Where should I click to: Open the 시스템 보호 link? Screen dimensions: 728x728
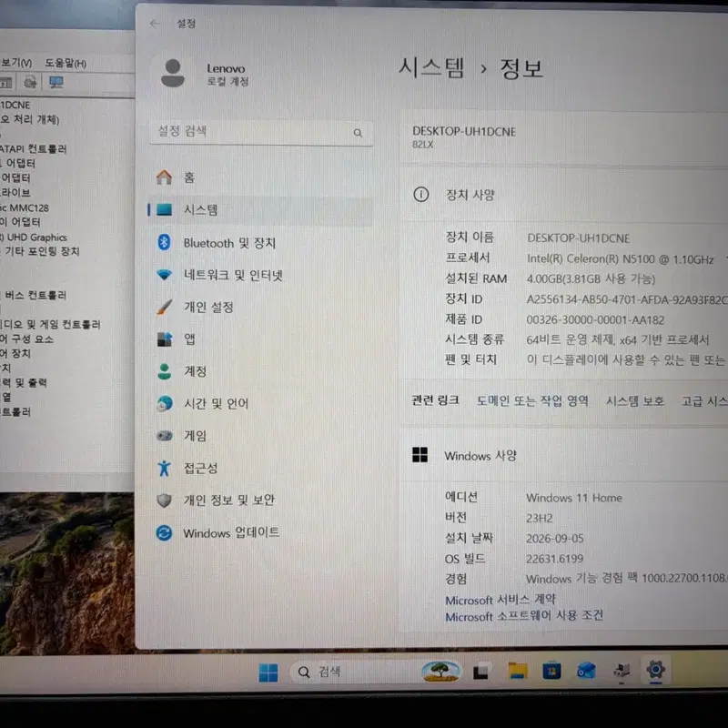tap(634, 401)
